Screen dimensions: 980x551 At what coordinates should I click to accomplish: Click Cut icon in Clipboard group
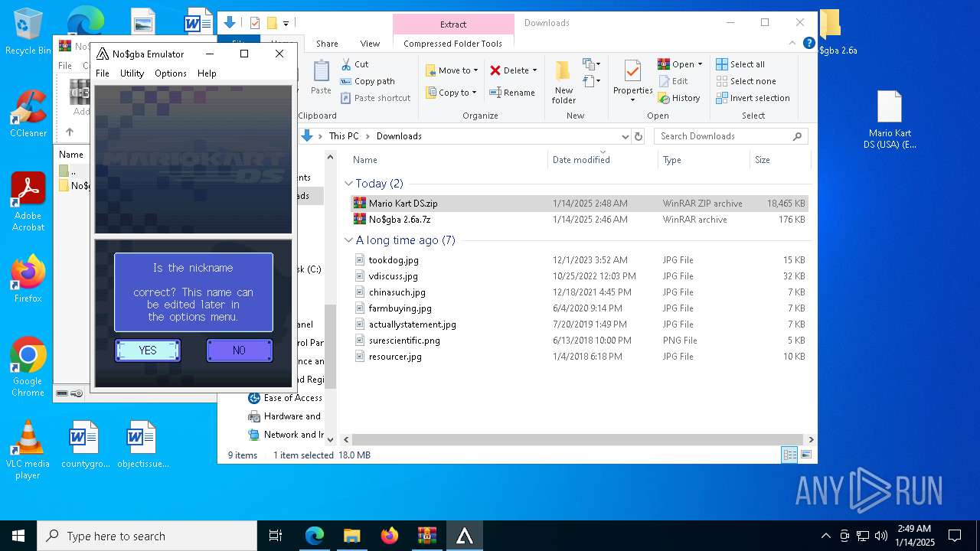click(x=354, y=64)
